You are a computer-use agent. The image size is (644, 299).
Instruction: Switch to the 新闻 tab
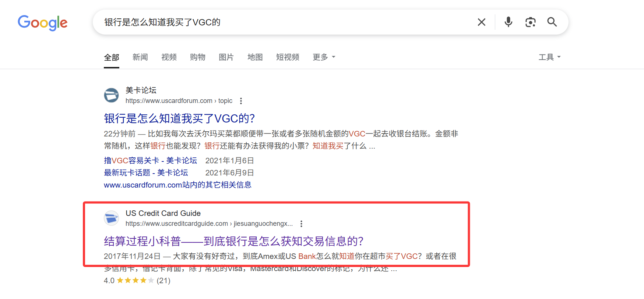click(140, 57)
